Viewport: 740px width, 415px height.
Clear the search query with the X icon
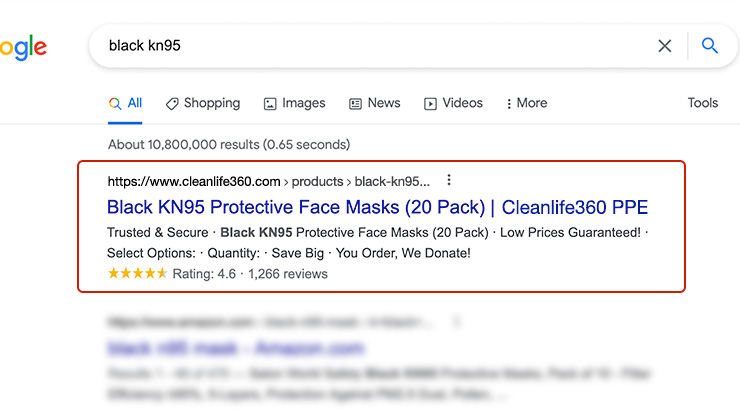(665, 46)
